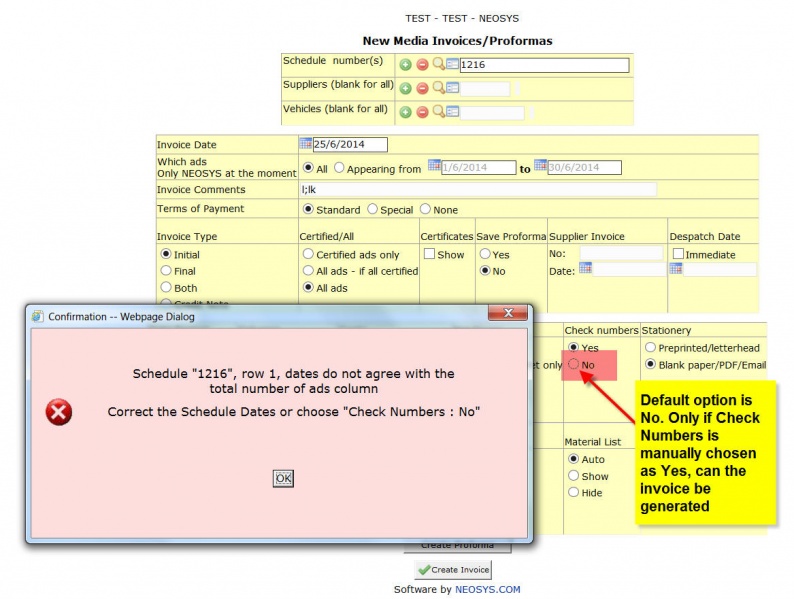Select Certified ads only
The image size is (794, 599).
click(308, 254)
